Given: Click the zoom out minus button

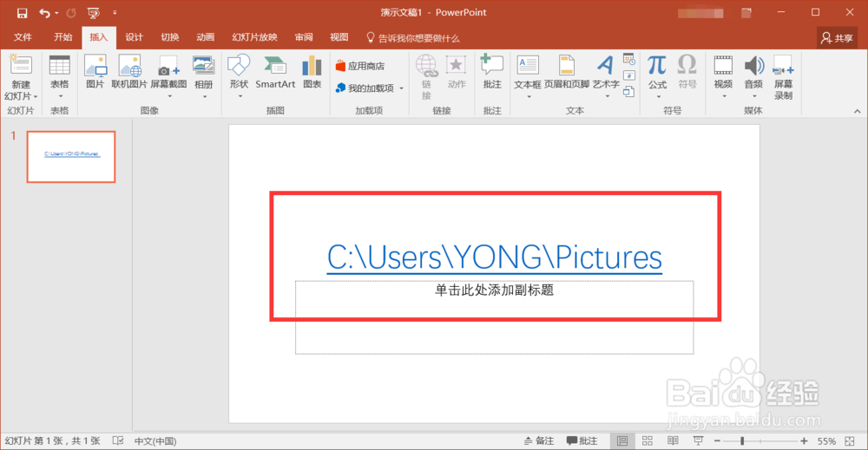Looking at the screenshot, I should pyautogui.click(x=717, y=440).
